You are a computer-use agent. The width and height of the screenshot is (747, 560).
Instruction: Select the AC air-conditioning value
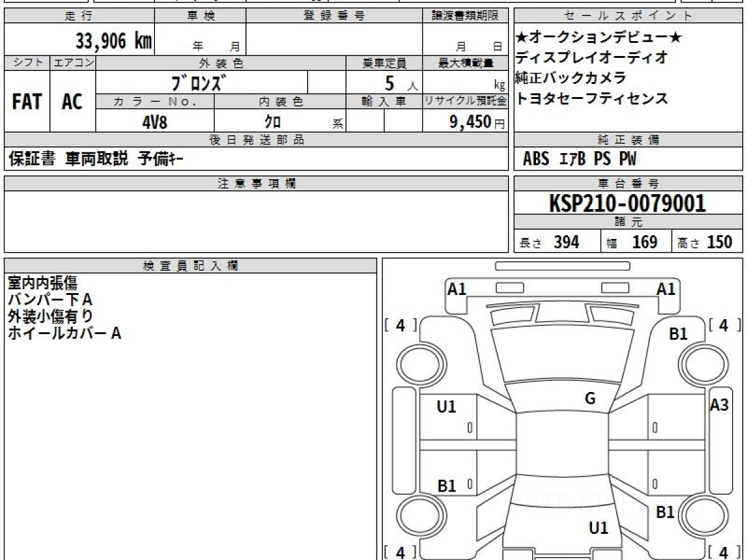73,101
